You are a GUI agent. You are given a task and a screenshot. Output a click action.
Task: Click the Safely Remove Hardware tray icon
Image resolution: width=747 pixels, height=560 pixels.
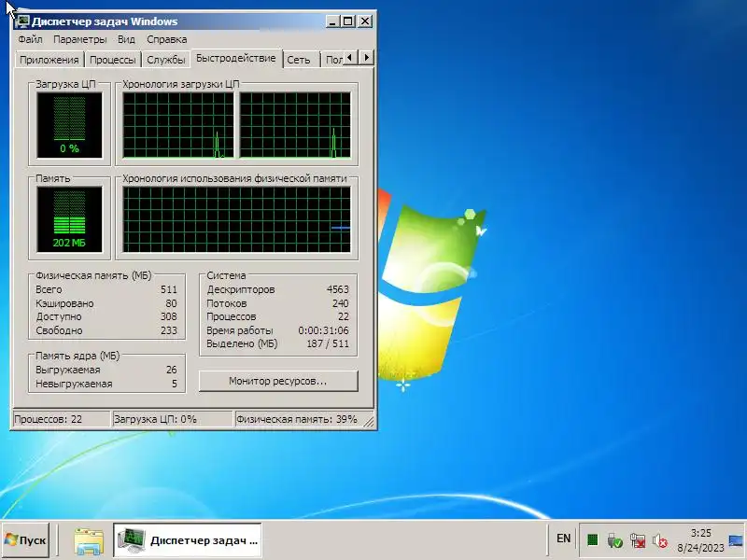(615, 540)
